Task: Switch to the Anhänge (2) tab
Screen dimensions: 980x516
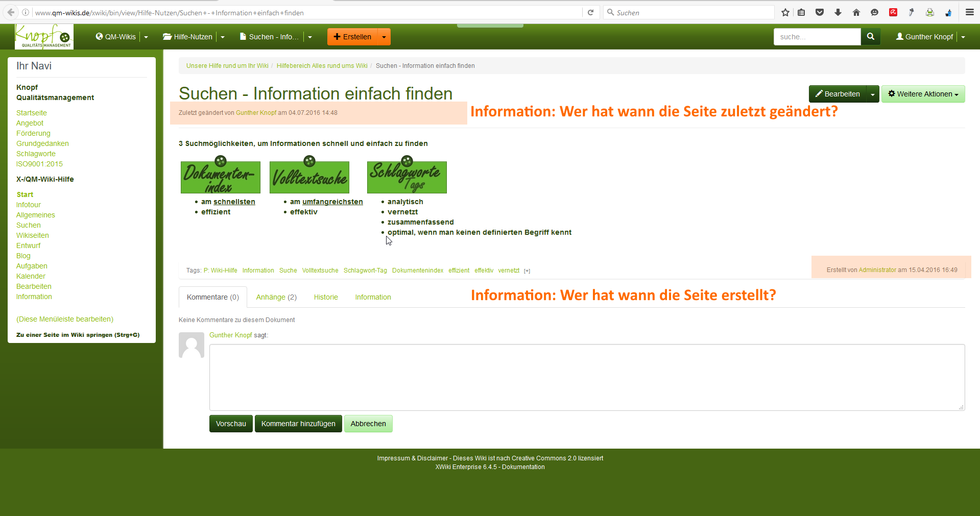Action: (276, 297)
